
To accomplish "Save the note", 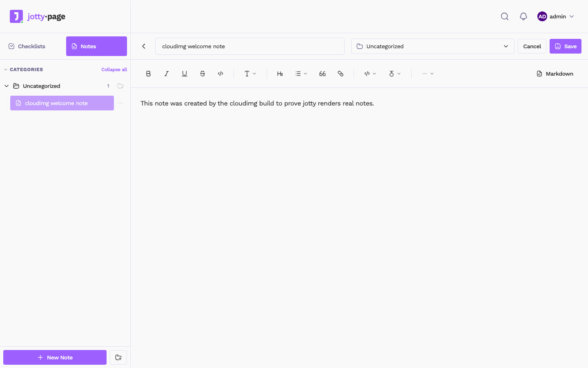I will (x=566, y=46).
